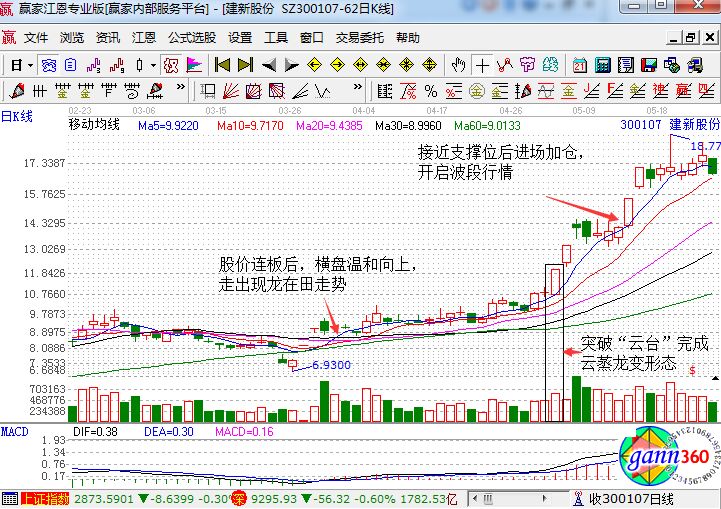Expand the 日 period dropdown arrow
The height and width of the screenshot is (509, 721).
click(x=29, y=65)
